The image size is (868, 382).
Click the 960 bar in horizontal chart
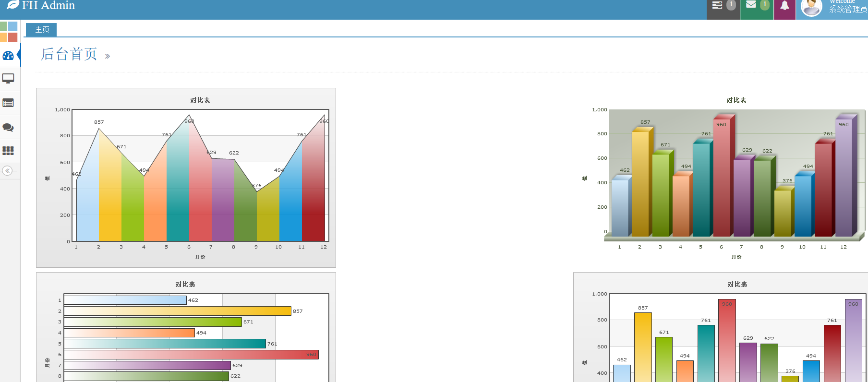pyautogui.click(x=191, y=355)
